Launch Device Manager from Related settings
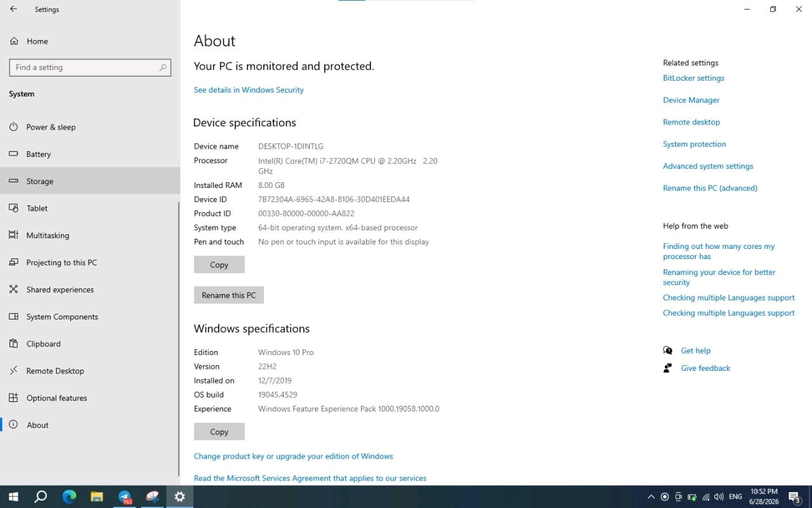 coord(691,100)
